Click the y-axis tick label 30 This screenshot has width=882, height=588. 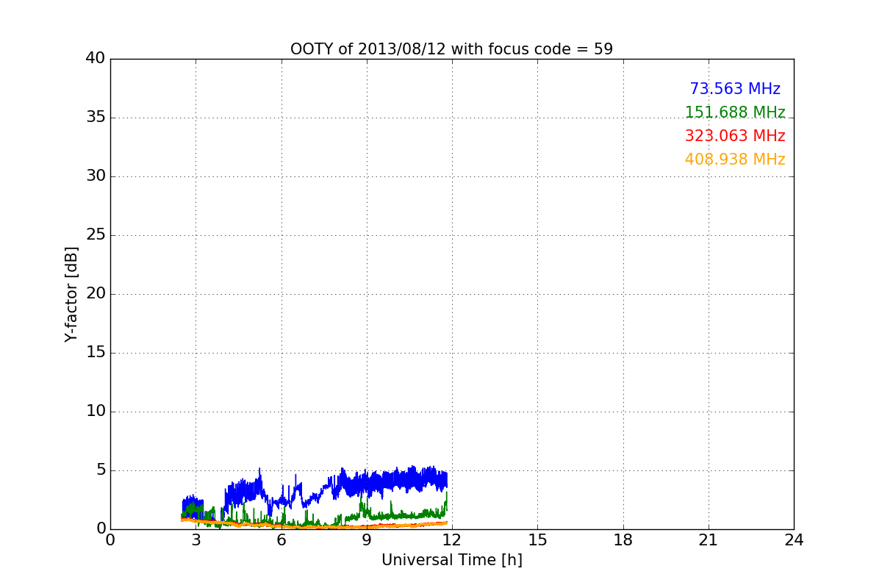[x=96, y=176]
